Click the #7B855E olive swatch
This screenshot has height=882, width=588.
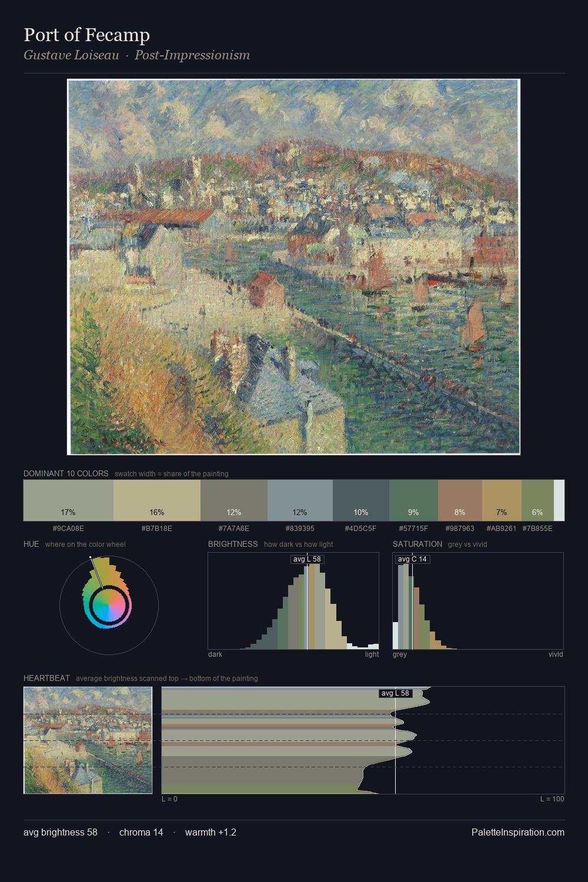click(537, 500)
